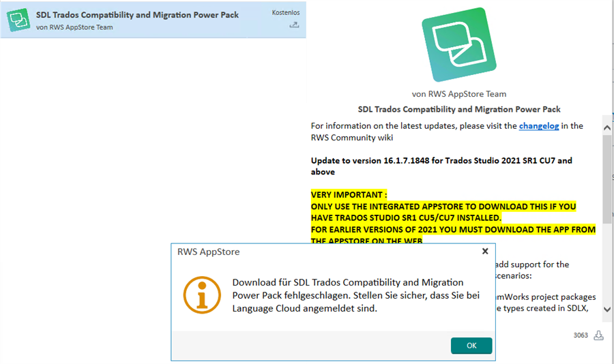Click the 'RWS AppStore' dialog title

coord(208,252)
